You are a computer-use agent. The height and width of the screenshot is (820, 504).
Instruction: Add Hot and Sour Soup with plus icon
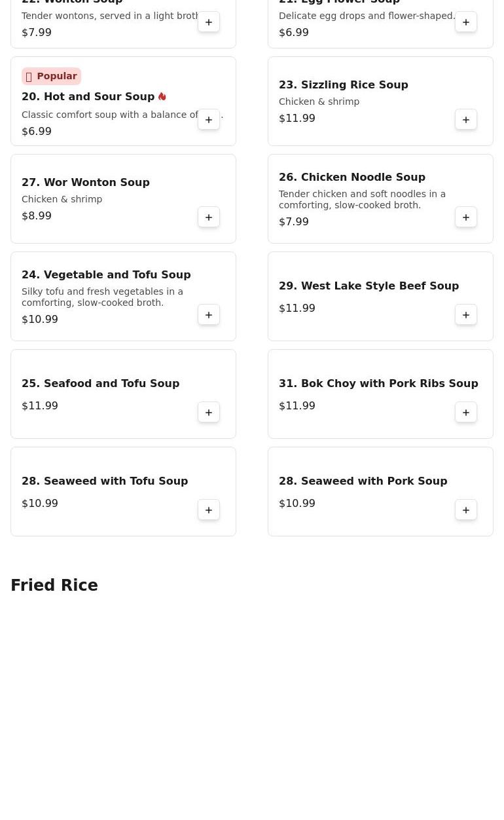209,119
